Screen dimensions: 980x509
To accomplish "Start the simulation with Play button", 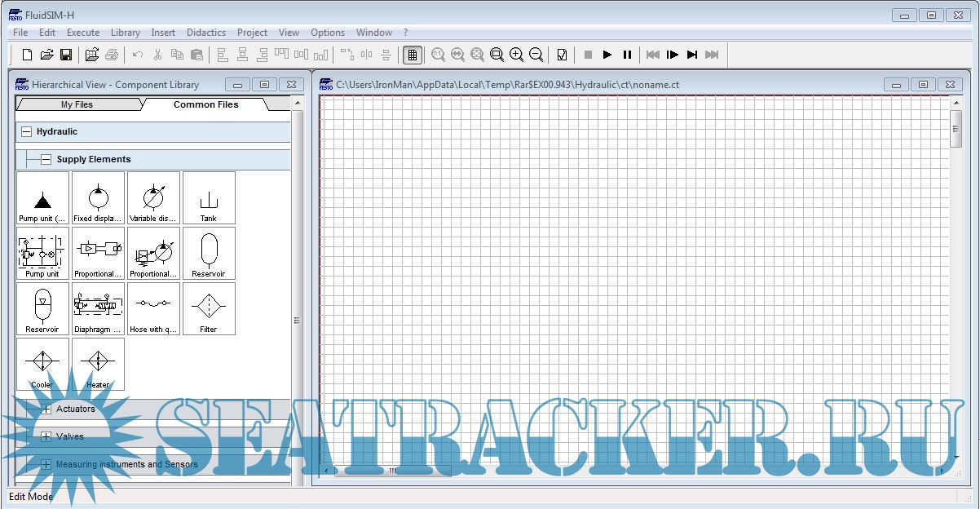I will tap(607, 55).
